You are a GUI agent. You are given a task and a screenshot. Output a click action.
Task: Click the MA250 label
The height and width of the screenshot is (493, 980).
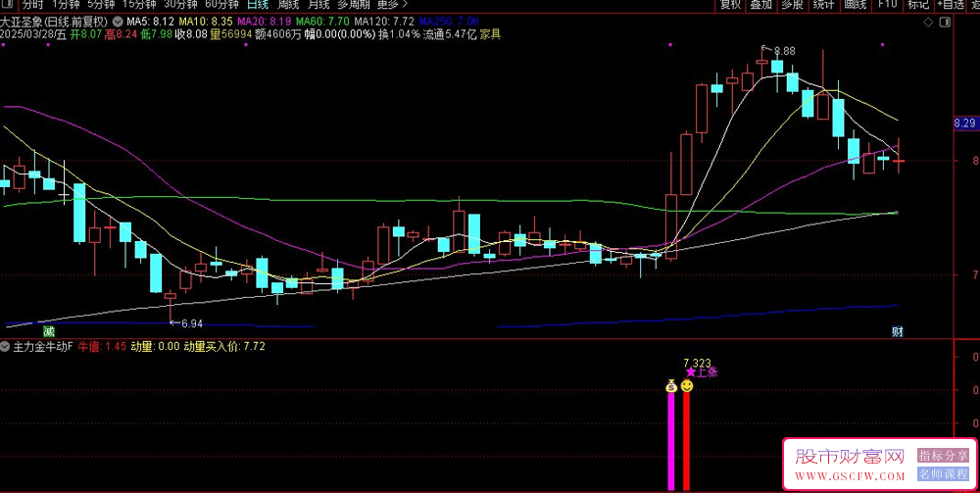[449, 22]
